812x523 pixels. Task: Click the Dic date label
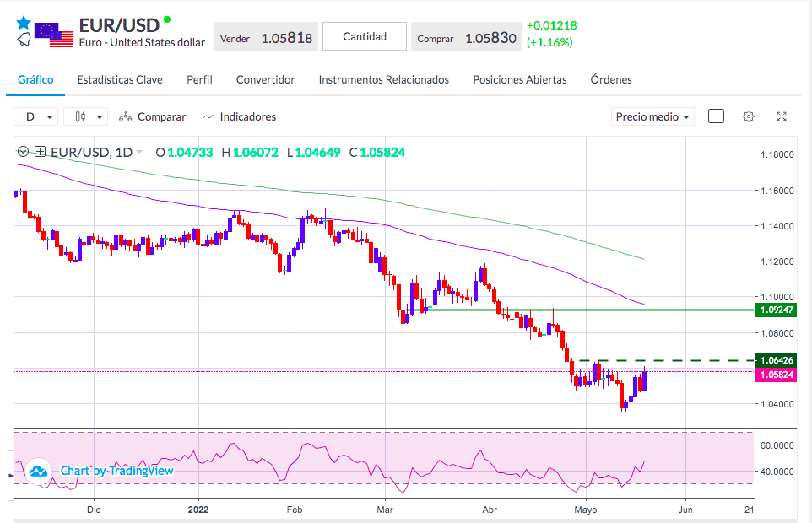click(x=94, y=510)
